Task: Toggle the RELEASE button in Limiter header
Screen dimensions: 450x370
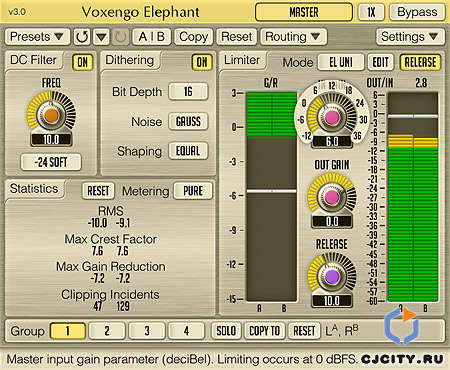Action: (x=420, y=62)
